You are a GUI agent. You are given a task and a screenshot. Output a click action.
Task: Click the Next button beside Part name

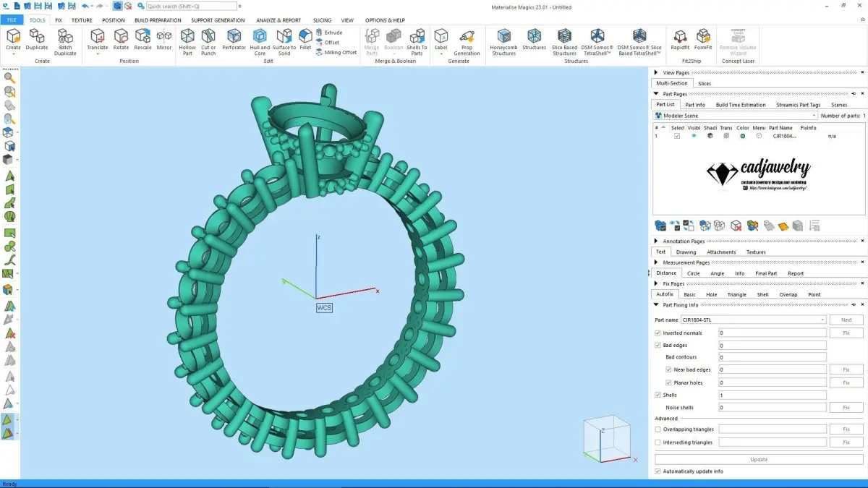click(846, 320)
